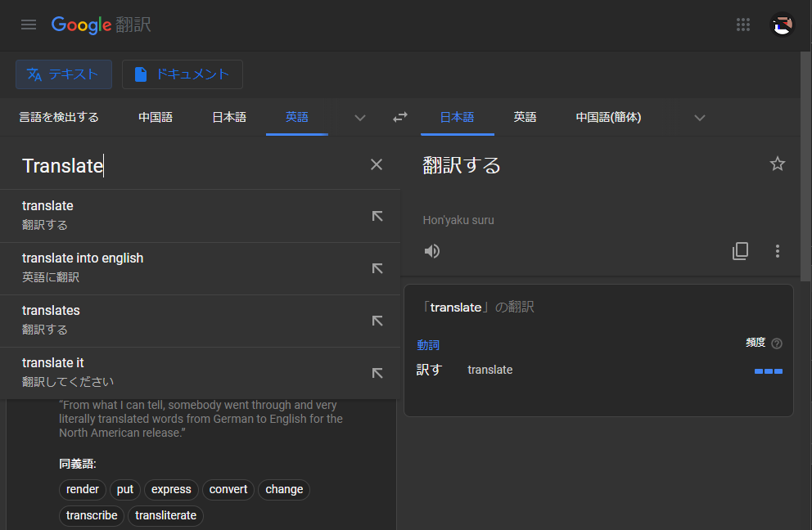Expand more source languages chevron
This screenshot has width=812, height=530.
click(x=360, y=118)
